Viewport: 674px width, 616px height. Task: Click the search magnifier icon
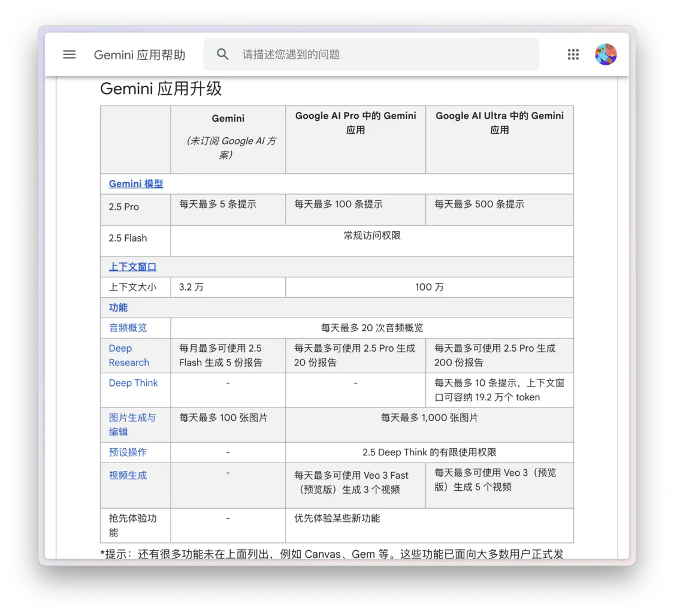click(222, 54)
